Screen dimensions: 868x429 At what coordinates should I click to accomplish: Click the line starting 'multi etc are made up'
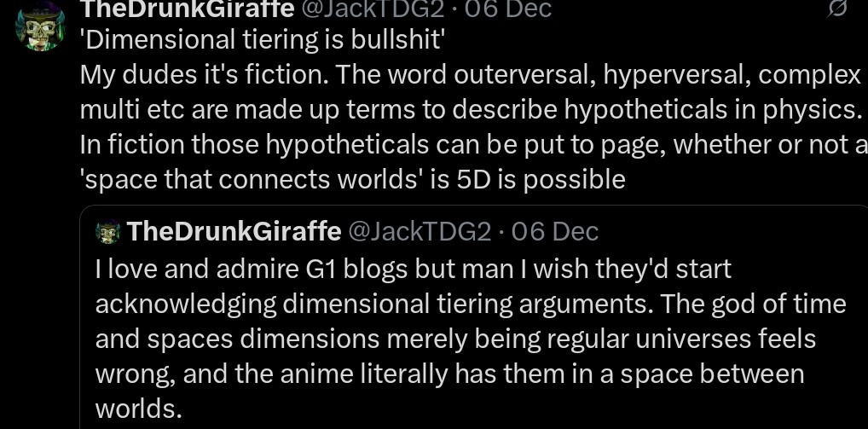(469, 110)
